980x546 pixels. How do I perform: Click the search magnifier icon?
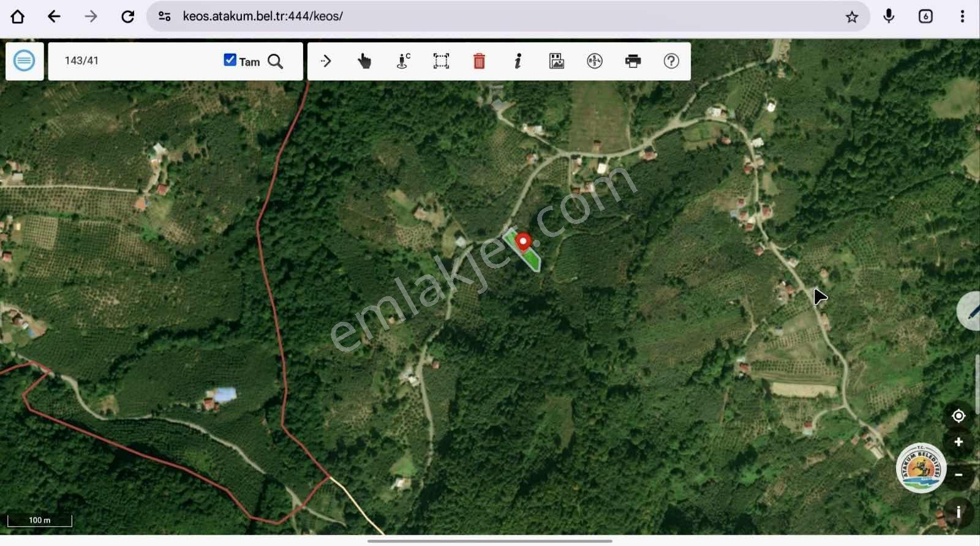click(276, 61)
